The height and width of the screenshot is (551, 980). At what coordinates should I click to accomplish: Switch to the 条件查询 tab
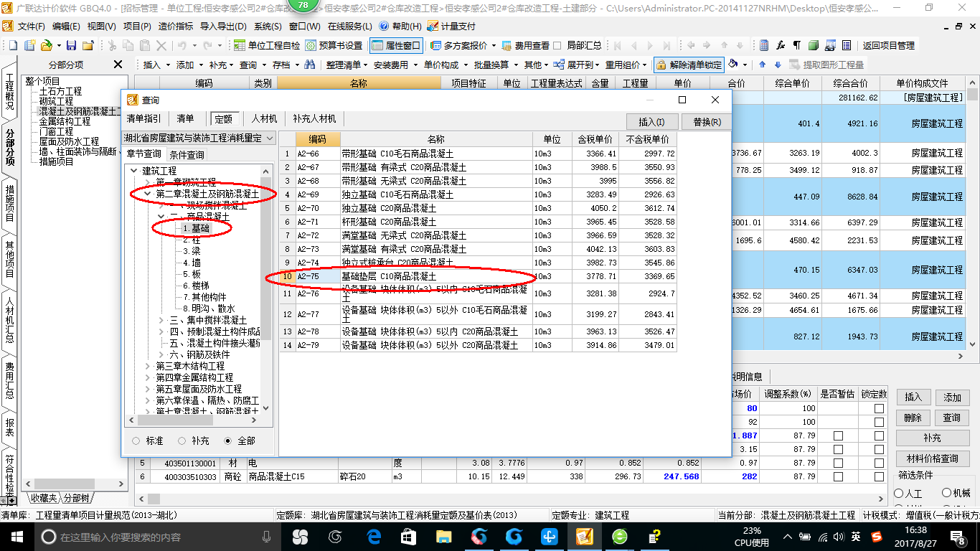(187, 154)
